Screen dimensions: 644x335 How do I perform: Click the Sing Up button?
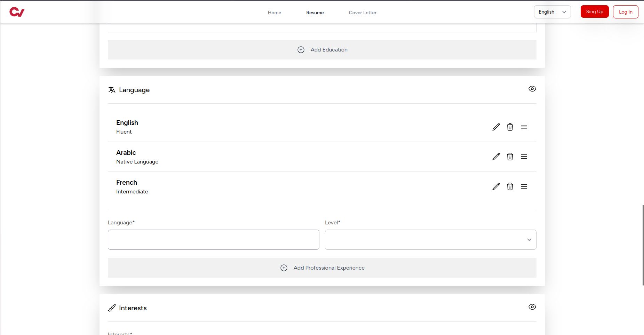point(595,11)
